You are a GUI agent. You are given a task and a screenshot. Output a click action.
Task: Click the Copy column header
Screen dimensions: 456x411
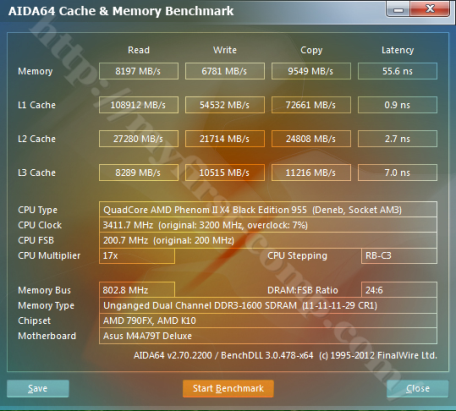tap(311, 50)
